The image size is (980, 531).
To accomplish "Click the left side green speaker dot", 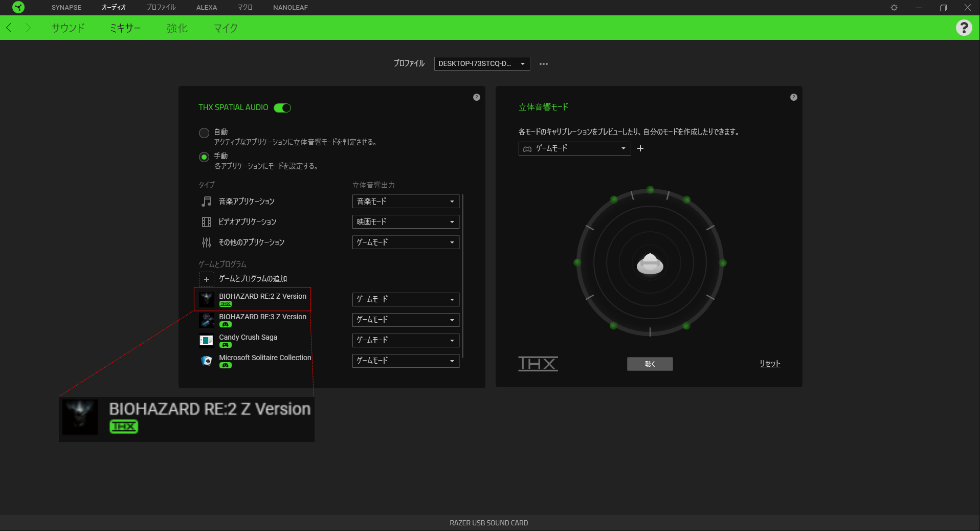I will pos(577,263).
